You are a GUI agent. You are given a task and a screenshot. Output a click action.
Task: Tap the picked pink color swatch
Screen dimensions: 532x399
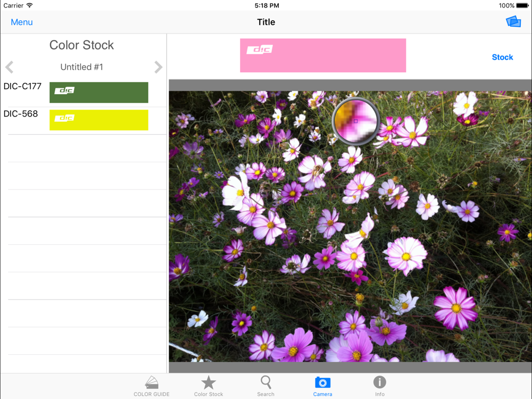click(323, 55)
